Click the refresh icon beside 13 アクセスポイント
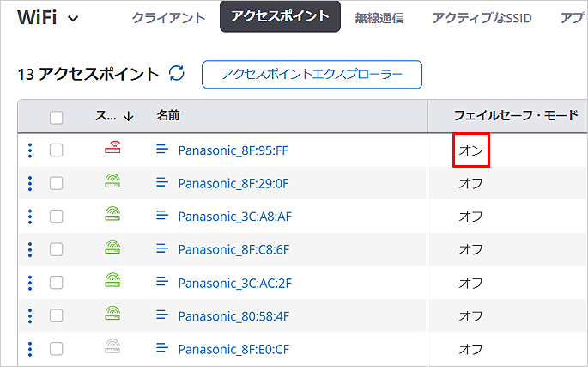The width and height of the screenshot is (588, 367). tap(177, 73)
